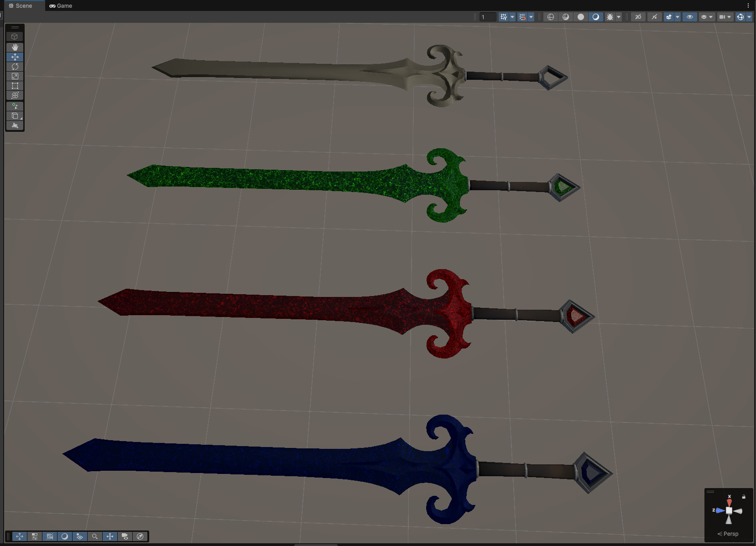756x546 pixels.
Task: Switch to unlit solid sphere draw mode
Action: (581, 17)
